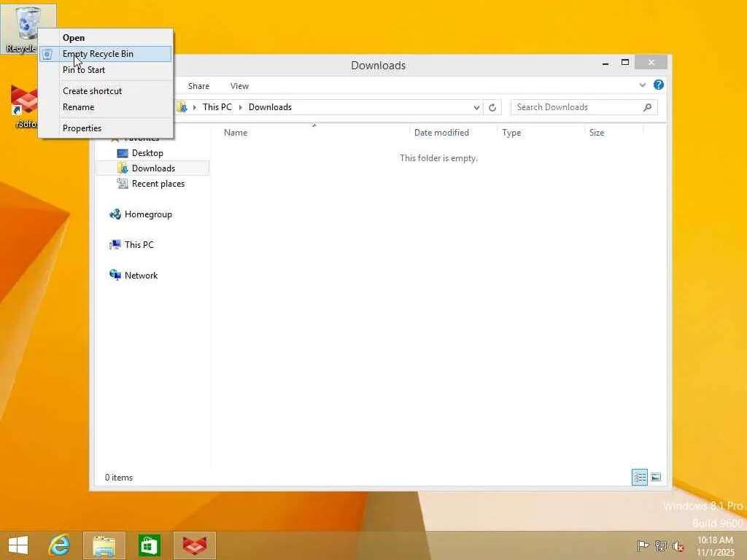Expand the ribbon with the chevron
747x560 pixels.
point(642,85)
